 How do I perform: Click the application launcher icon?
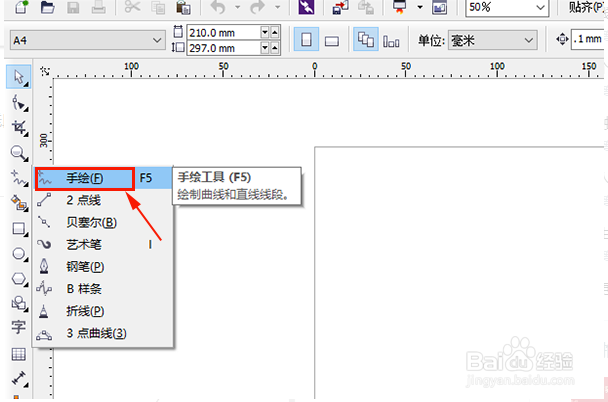pyautogui.click(x=399, y=7)
